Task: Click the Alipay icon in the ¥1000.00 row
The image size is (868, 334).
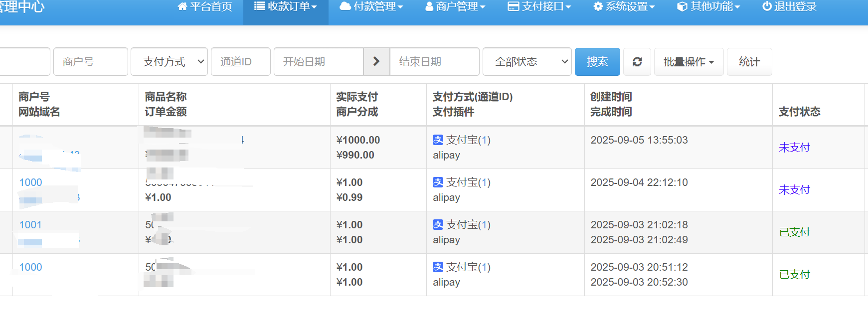Action: 438,140
